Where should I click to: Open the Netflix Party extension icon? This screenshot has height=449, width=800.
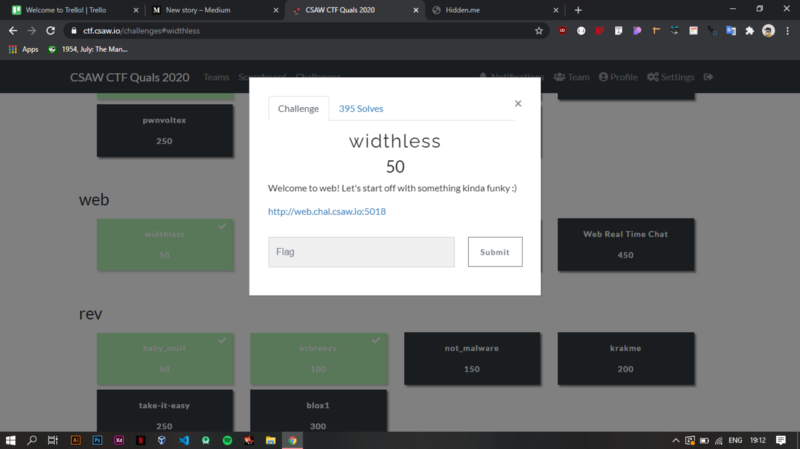click(599, 31)
